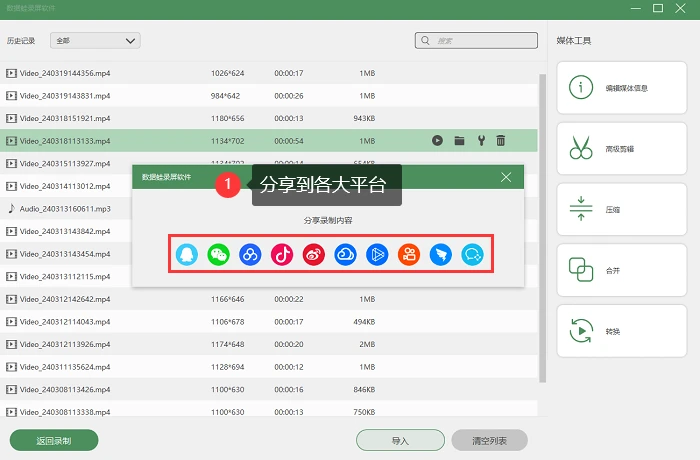Select Video_240319144356.mp4
The width and height of the screenshot is (700, 460).
(269, 73)
